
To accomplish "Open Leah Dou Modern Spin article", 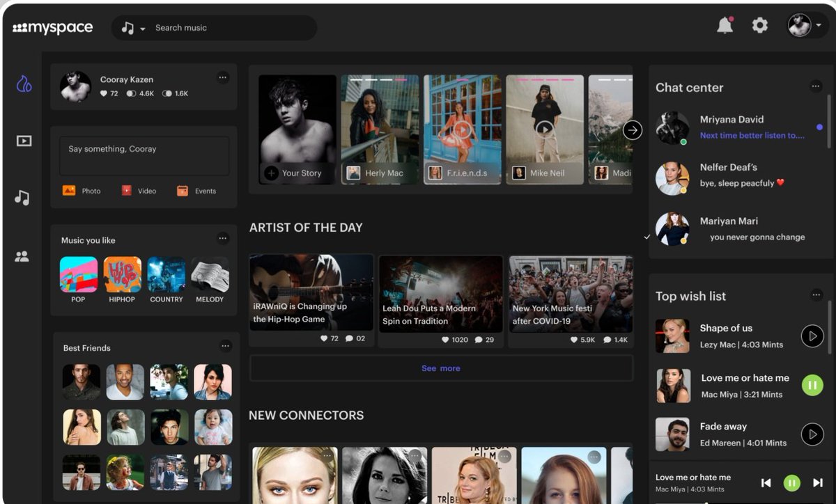I will pyautogui.click(x=440, y=294).
